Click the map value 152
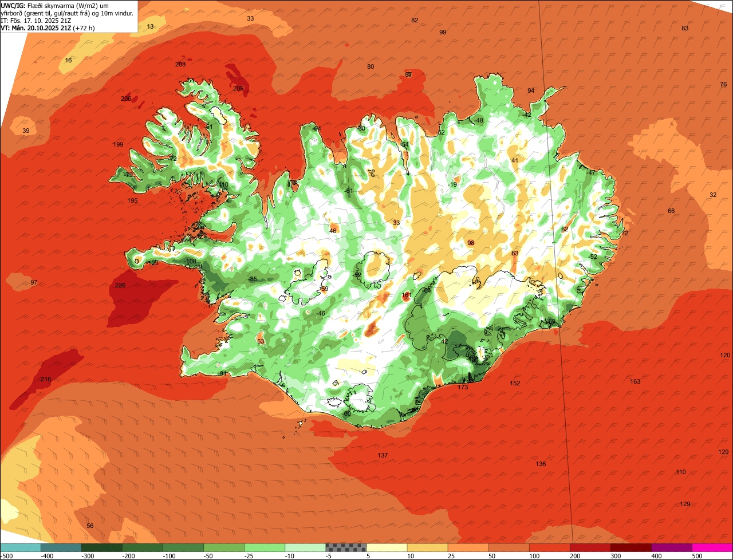 click(x=515, y=383)
